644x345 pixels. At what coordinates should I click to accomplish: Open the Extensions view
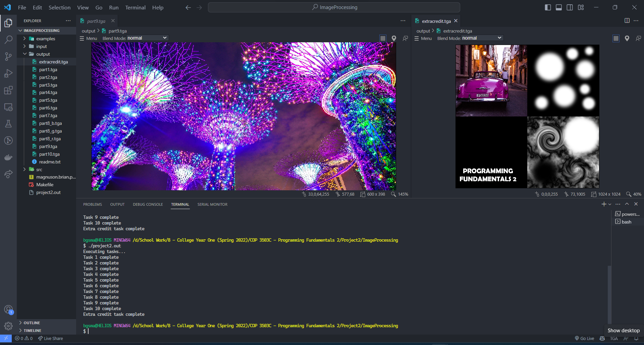(x=8, y=90)
